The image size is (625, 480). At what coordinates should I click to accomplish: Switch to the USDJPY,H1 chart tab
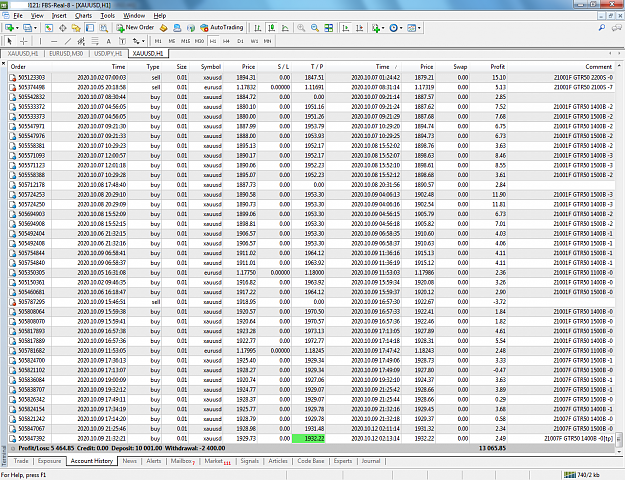pos(108,53)
